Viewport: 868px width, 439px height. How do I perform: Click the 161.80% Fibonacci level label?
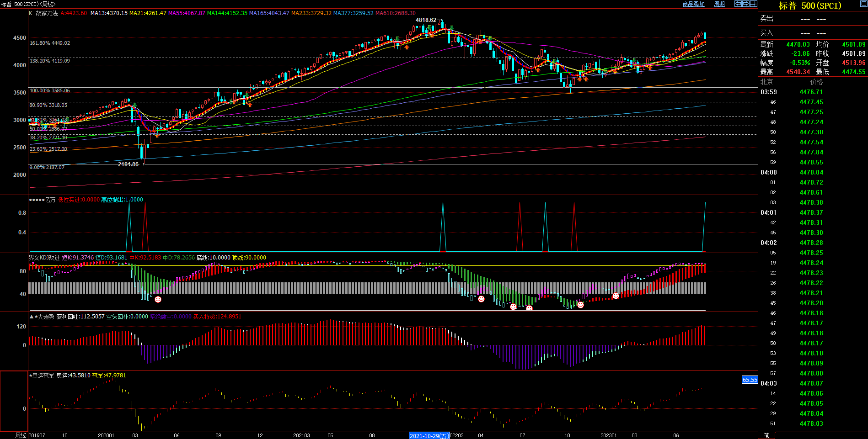pyautogui.click(x=50, y=43)
